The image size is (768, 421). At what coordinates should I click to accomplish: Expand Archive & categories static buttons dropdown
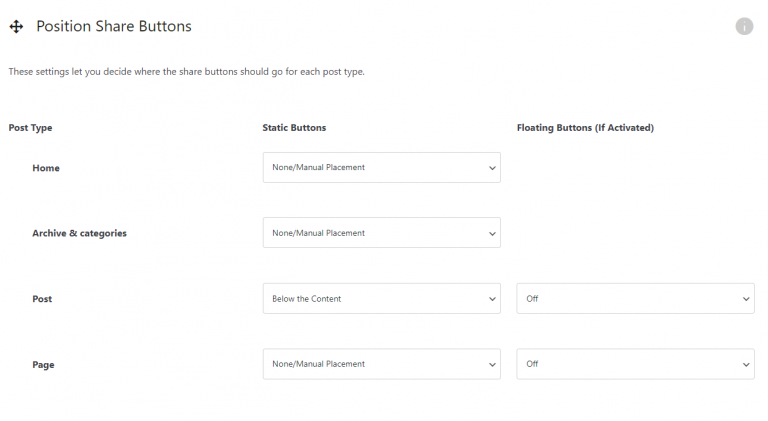coord(382,233)
